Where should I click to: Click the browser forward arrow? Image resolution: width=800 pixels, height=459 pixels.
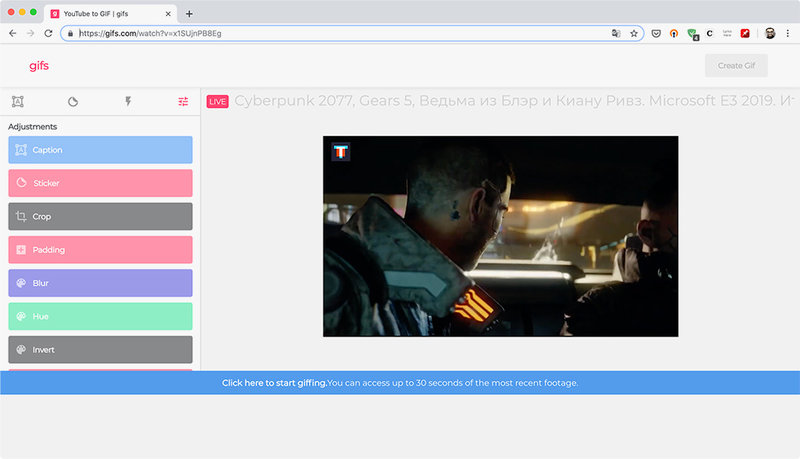[x=31, y=33]
